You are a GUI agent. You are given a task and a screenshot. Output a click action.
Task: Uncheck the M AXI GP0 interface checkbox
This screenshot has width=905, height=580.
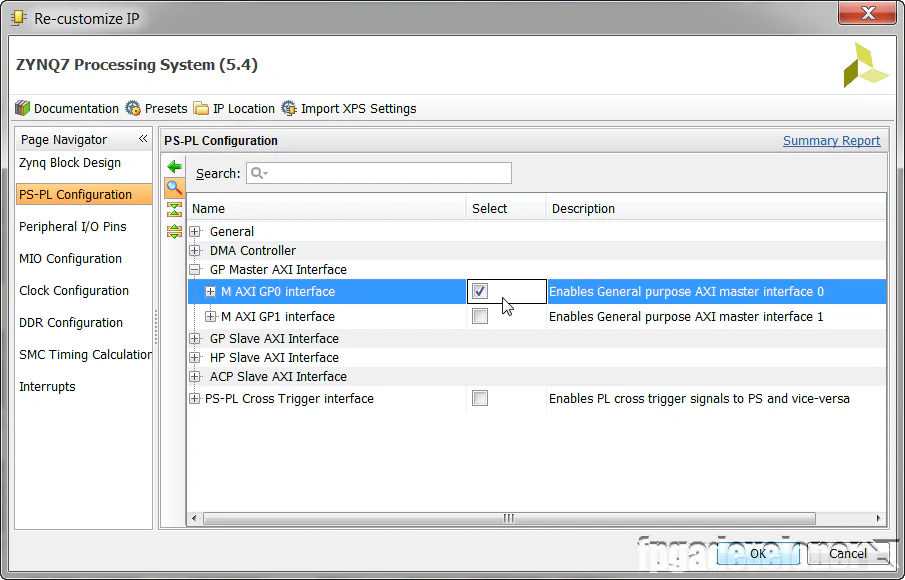[x=480, y=290]
